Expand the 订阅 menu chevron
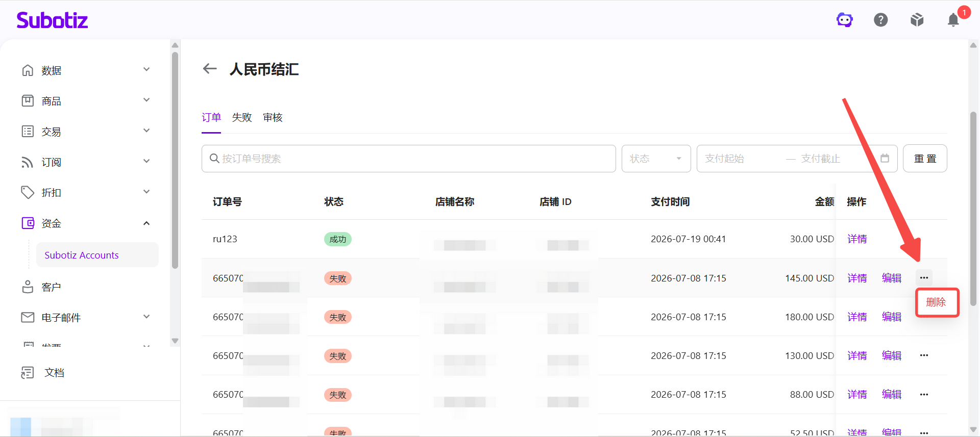This screenshot has height=437, width=980. pyautogui.click(x=146, y=161)
